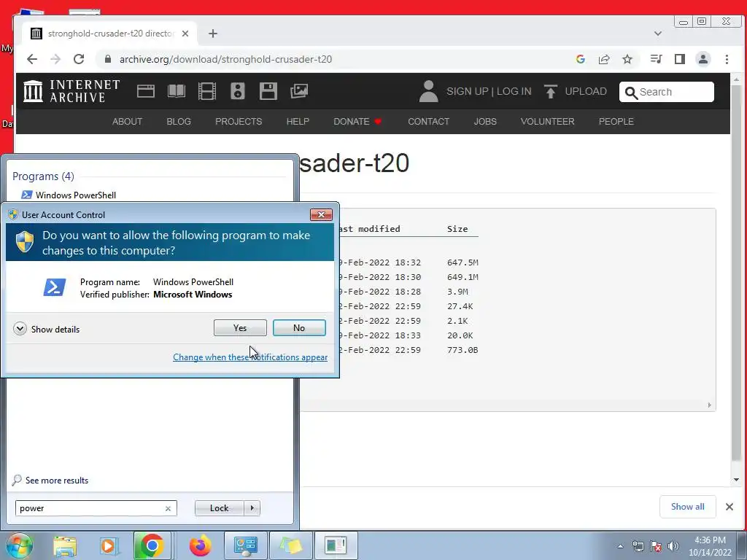Clear the Start menu search text 'power'
Viewport: 747px width, 560px height.
coord(169,508)
